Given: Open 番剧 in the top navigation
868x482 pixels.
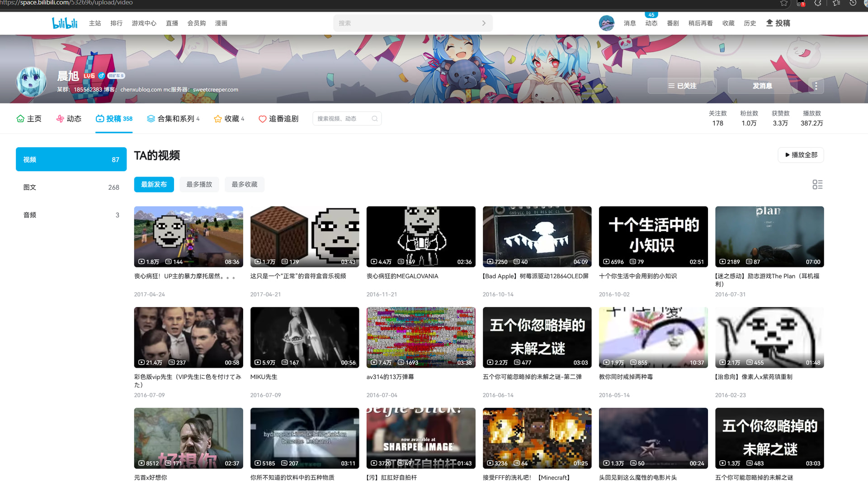Looking at the screenshot, I should pos(673,23).
